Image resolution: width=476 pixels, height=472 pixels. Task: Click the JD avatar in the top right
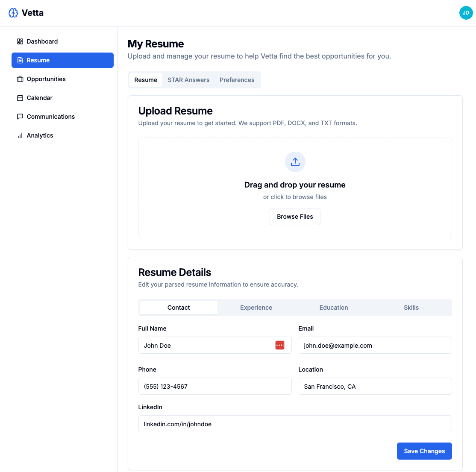point(466,13)
